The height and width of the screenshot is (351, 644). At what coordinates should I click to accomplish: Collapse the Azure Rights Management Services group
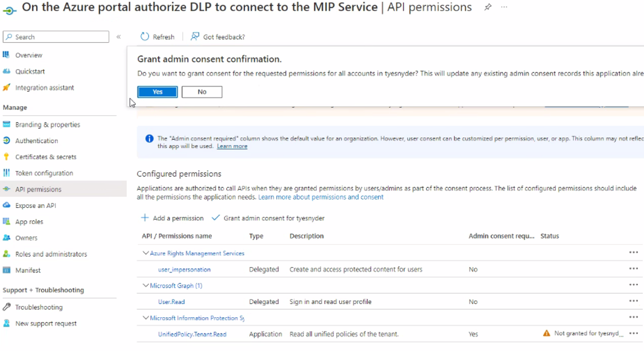[x=145, y=253]
